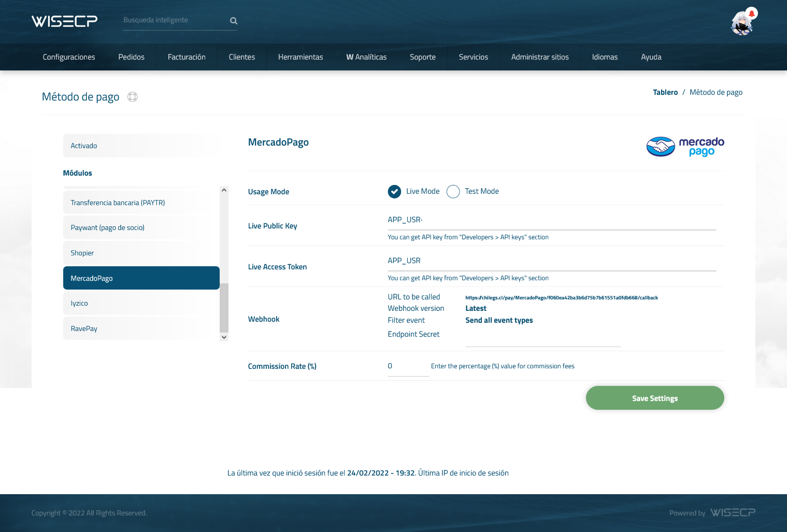787x532 pixels.
Task: Click the Live Access Token field
Action: 552,261
